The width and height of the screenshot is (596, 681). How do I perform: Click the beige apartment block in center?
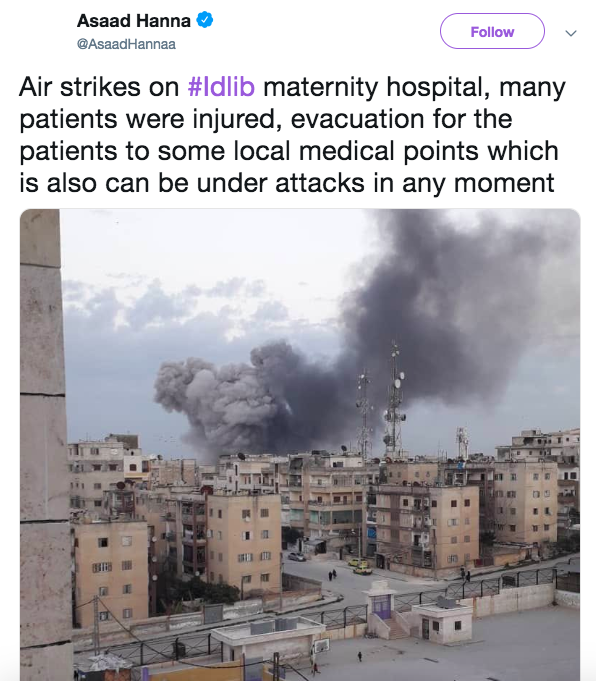(x=244, y=543)
